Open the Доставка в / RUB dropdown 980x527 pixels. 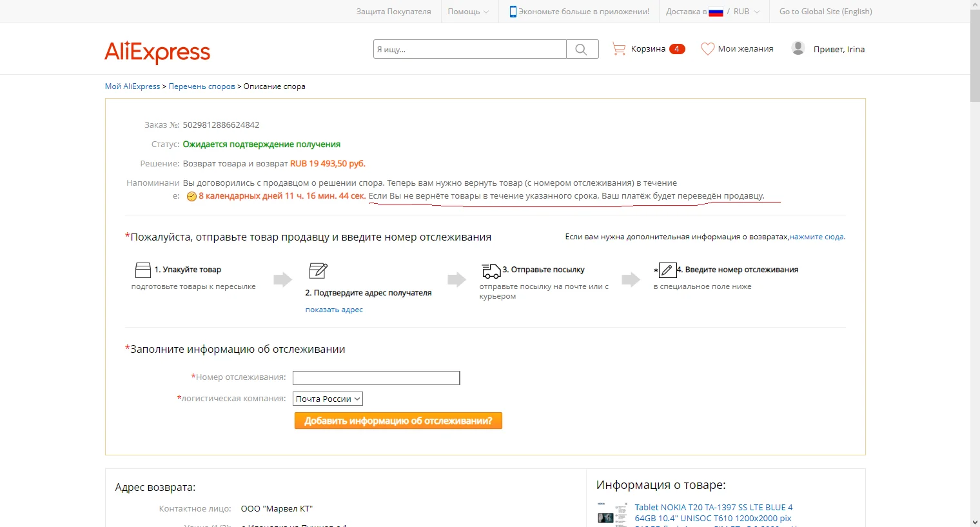click(713, 12)
